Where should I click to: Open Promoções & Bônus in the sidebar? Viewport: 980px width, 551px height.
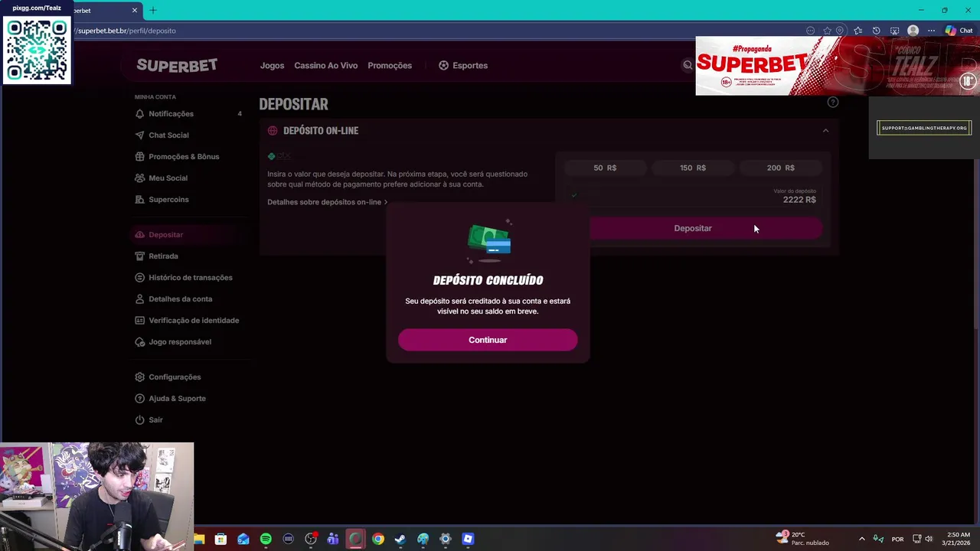[x=188, y=156]
